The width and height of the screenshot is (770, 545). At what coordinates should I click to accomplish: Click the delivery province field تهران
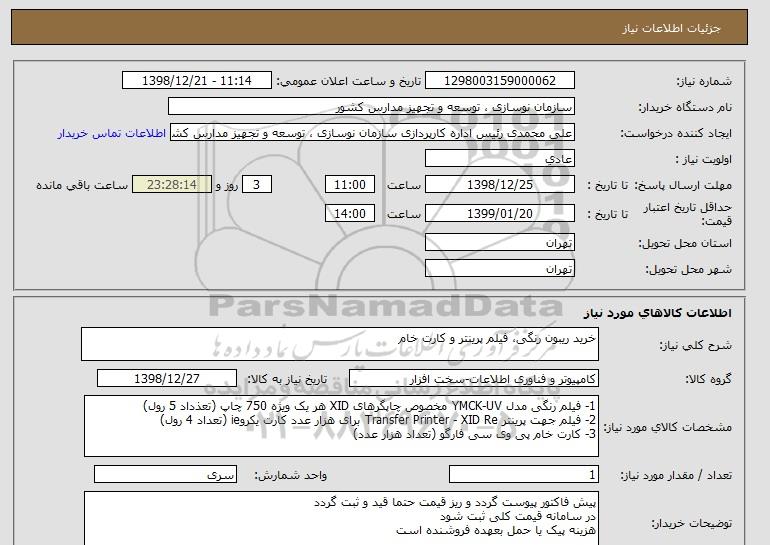coord(499,243)
